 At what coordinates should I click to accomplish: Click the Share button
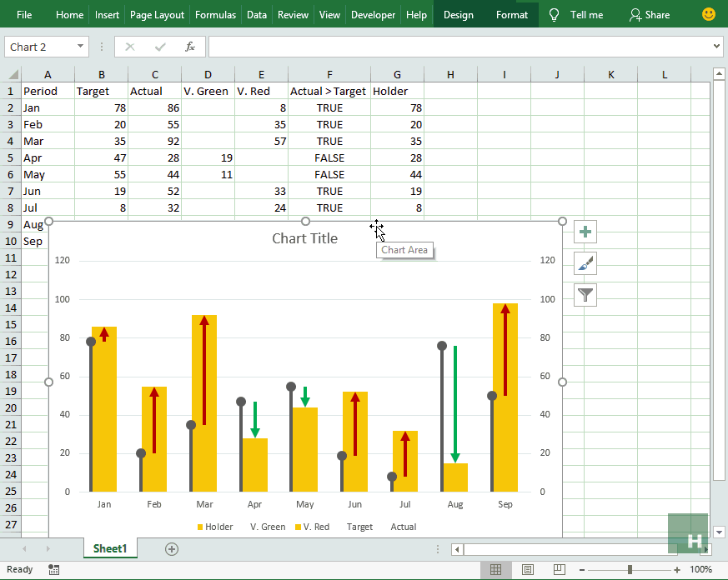pos(650,15)
